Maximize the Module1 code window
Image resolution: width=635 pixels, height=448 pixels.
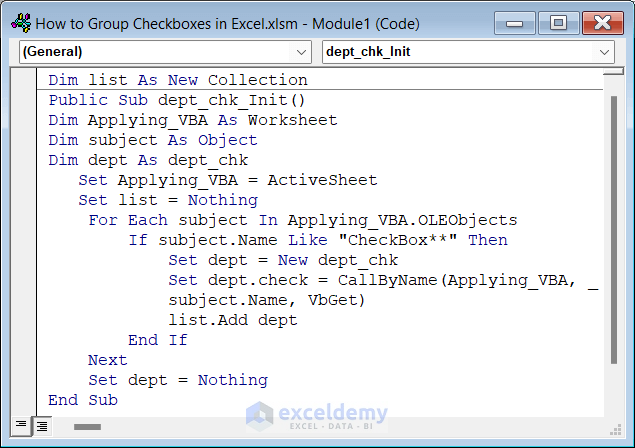coord(558,22)
